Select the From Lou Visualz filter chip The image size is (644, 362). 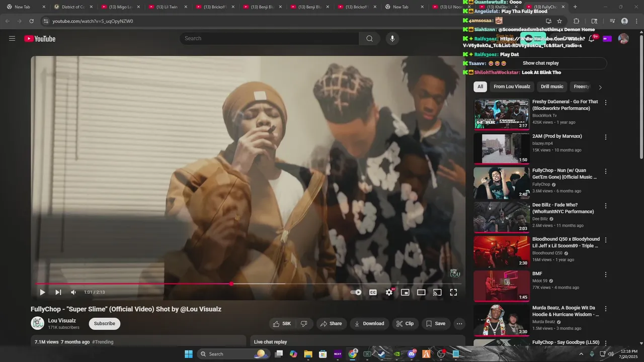(x=512, y=86)
